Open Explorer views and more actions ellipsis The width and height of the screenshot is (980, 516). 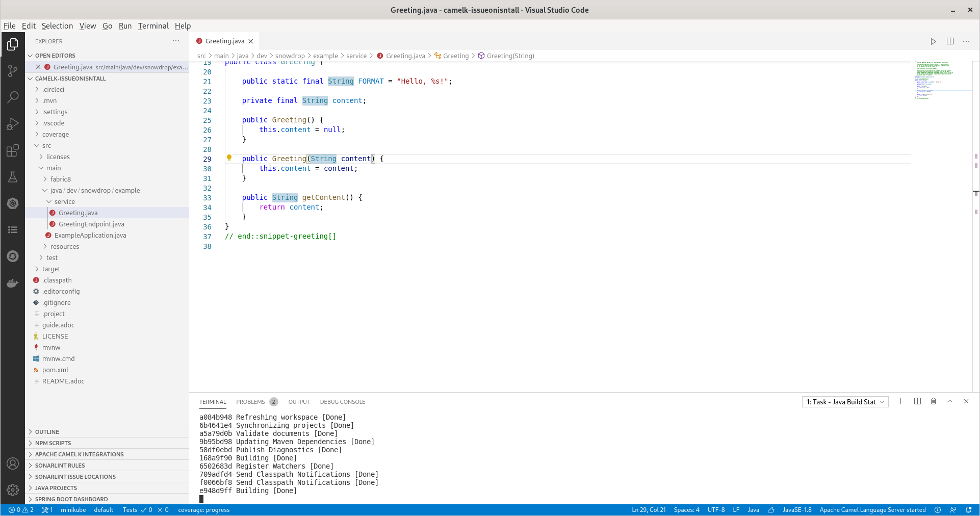(x=176, y=41)
